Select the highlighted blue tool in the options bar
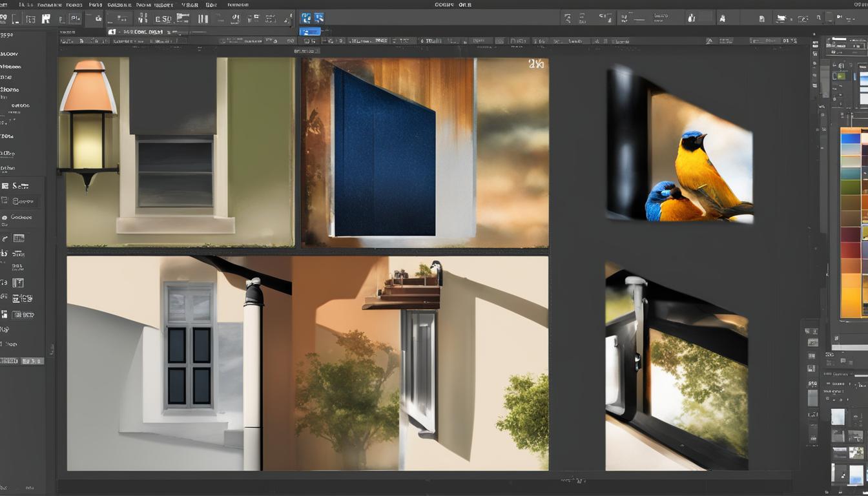 (305, 17)
